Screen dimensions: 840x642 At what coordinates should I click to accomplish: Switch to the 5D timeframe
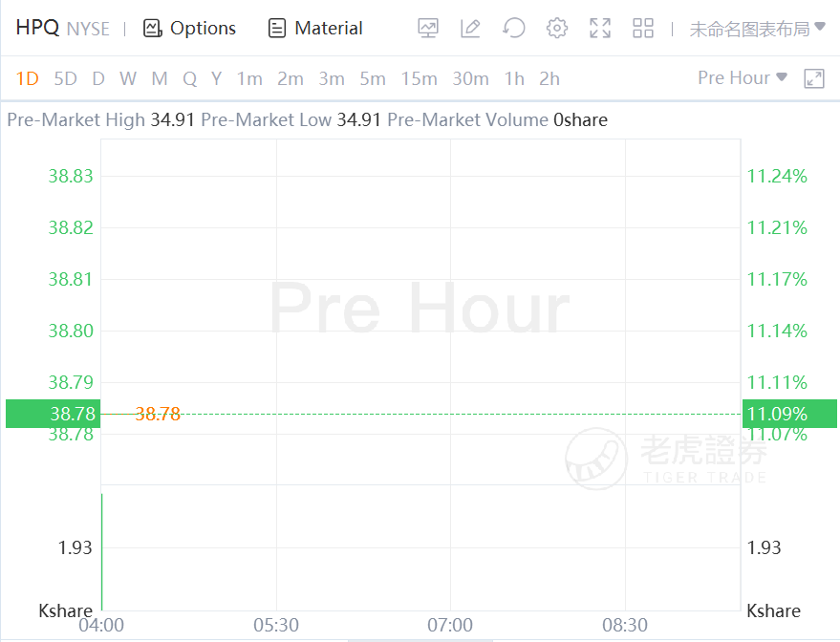point(65,78)
